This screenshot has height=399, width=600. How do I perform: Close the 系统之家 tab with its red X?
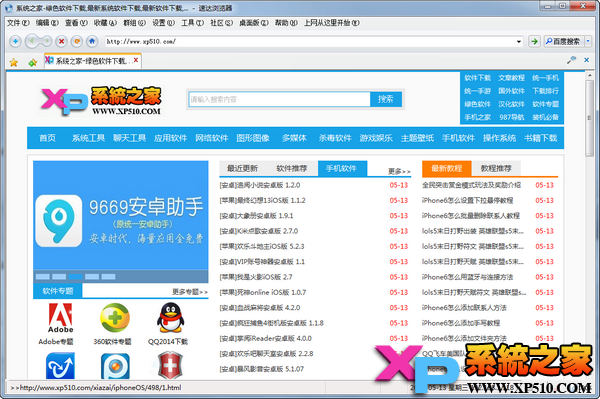136,60
